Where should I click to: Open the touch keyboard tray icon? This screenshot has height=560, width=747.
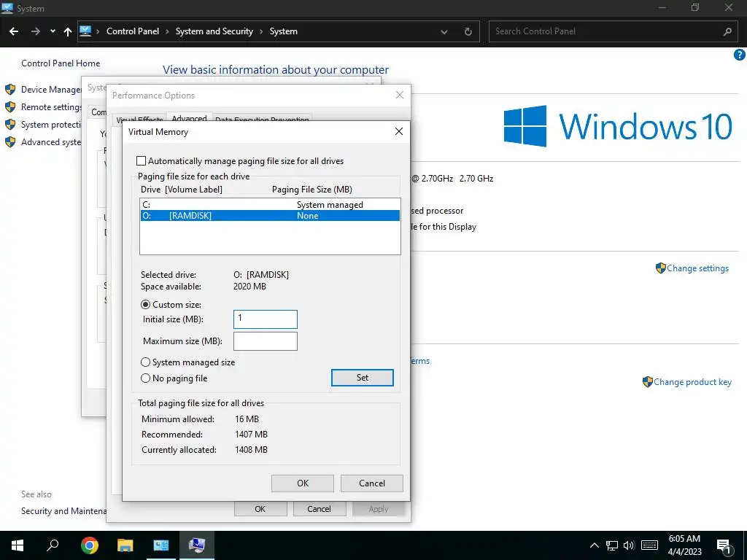click(649, 545)
